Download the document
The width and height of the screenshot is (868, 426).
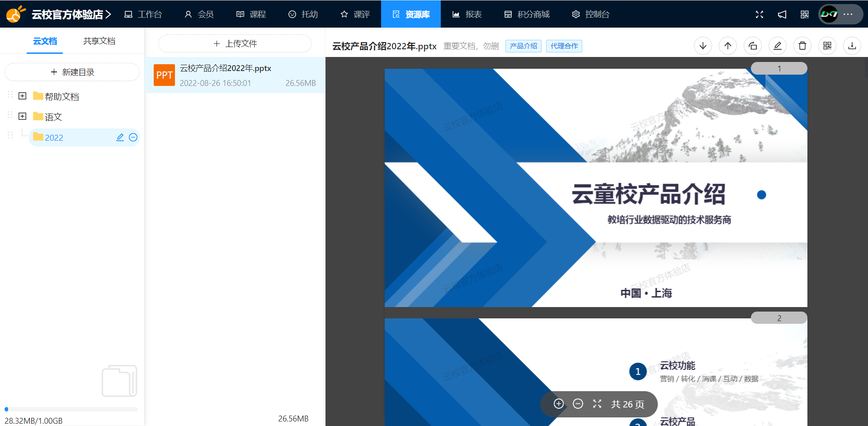pyautogui.click(x=852, y=46)
